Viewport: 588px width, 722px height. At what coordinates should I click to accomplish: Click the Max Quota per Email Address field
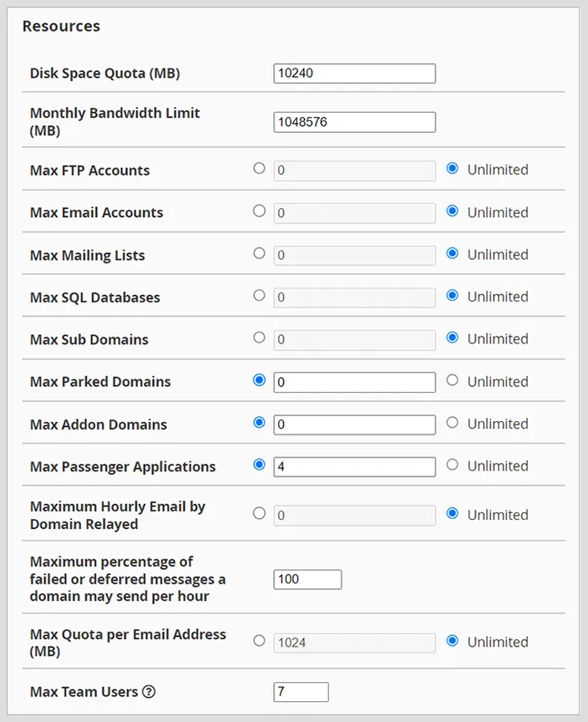354,643
